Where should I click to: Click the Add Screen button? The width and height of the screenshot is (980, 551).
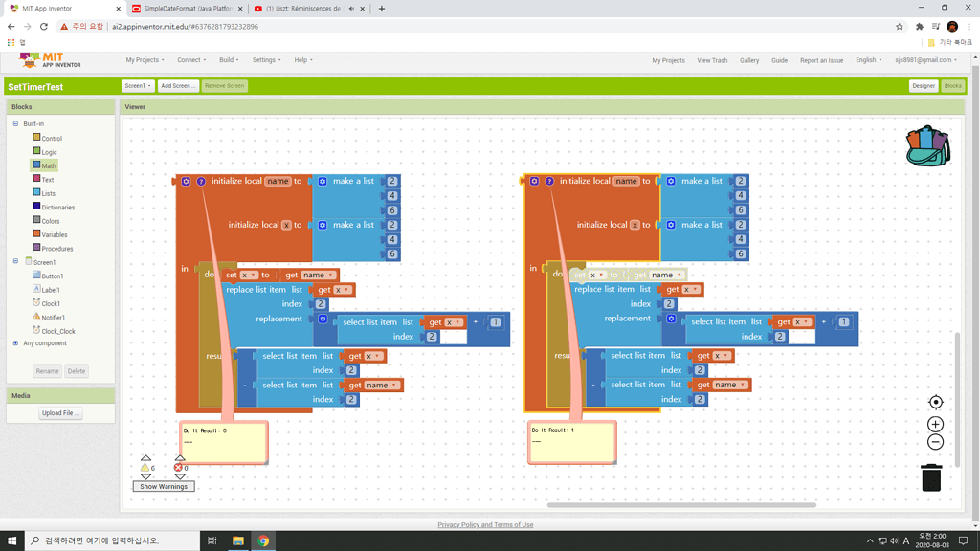[x=178, y=85]
